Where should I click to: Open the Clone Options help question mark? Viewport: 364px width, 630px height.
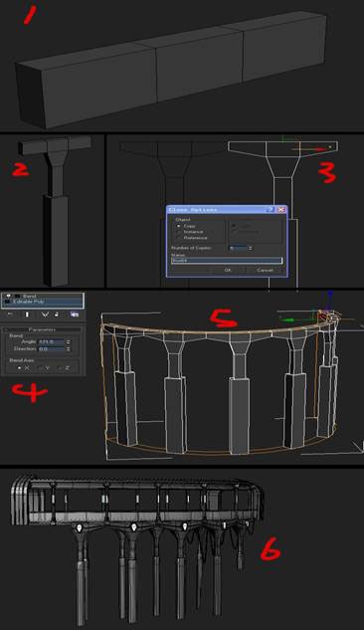271,209
